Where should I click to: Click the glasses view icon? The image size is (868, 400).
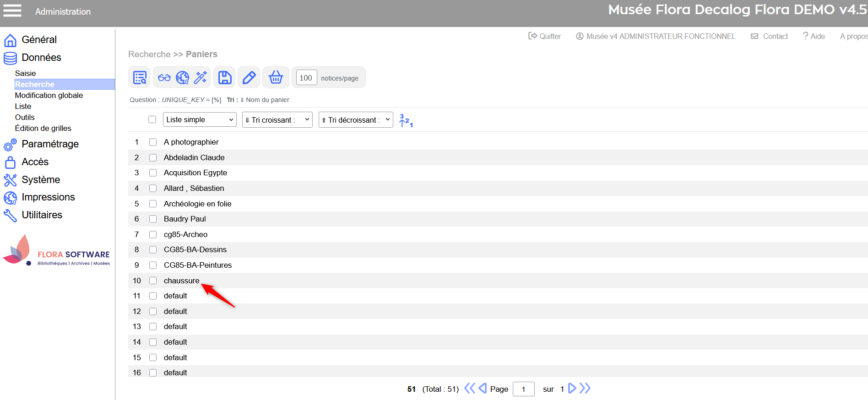pyautogui.click(x=164, y=77)
